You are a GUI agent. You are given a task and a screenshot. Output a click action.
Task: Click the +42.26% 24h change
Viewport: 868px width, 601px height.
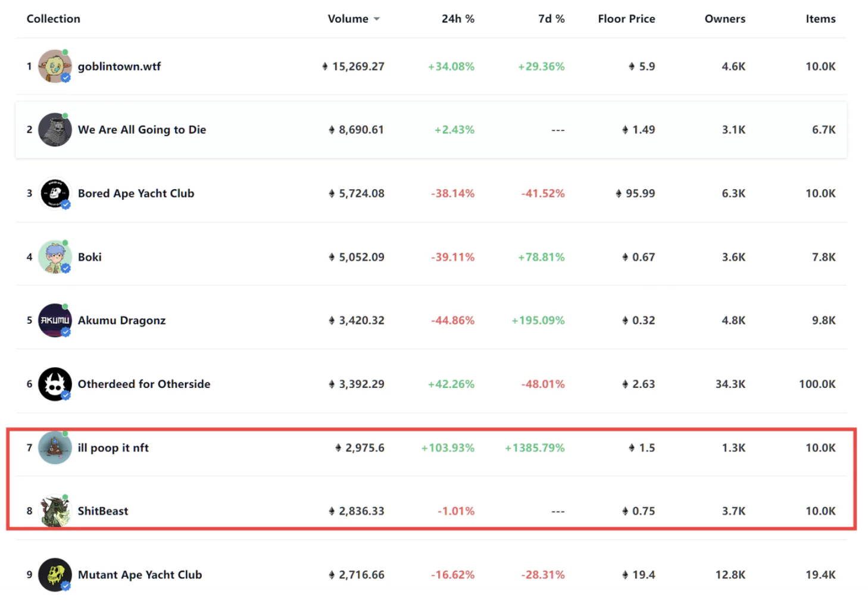pos(451,384)
